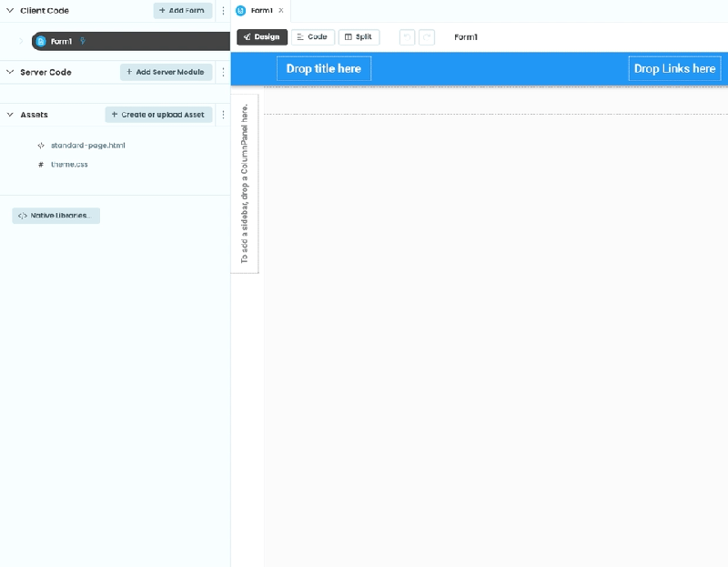The height and width of the screenshot is (567, 728).
Task: Click the Drop Links here placeholder
Action: [x=674, y=67]
